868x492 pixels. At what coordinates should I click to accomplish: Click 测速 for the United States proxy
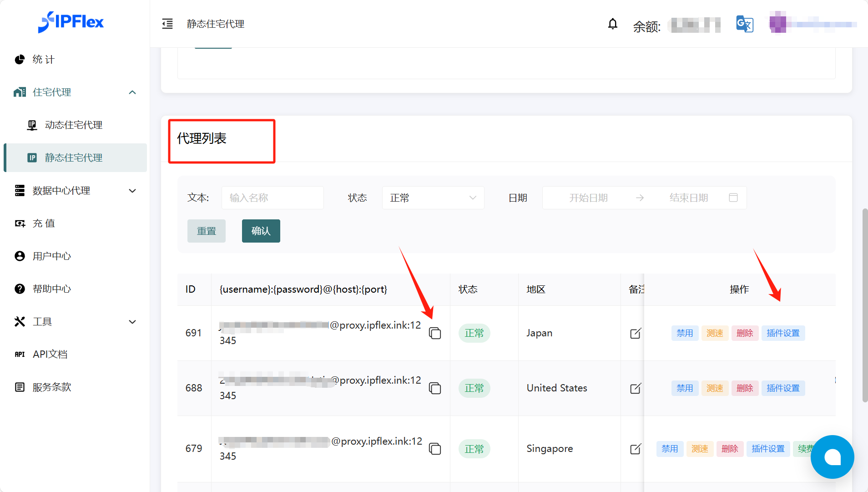(x=715, y=388)
